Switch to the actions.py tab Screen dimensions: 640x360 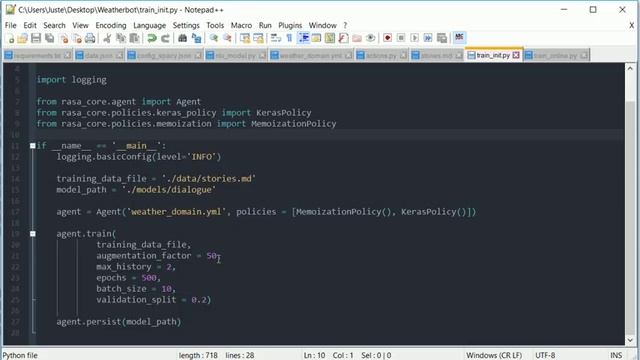(x=381, y=56)
